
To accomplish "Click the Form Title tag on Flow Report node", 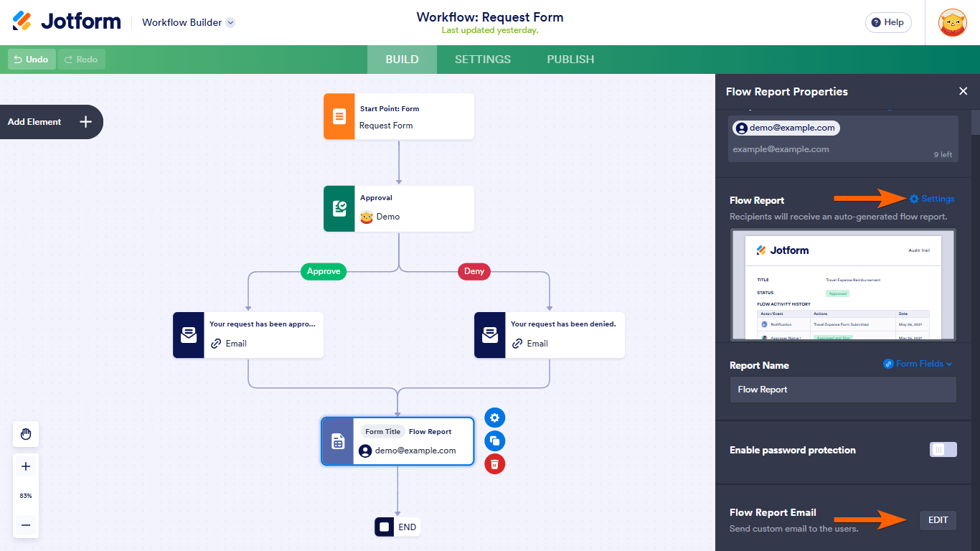I will click(382, 432).
